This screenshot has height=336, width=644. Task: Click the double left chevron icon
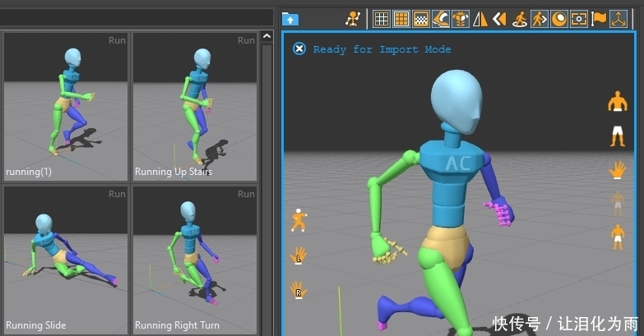tap(499, 19)
